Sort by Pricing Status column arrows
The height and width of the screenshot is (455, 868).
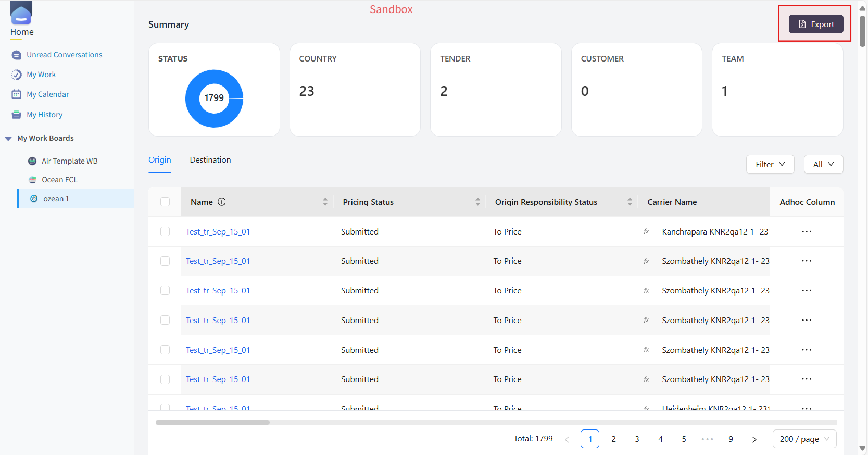click(x=477, y=202)
